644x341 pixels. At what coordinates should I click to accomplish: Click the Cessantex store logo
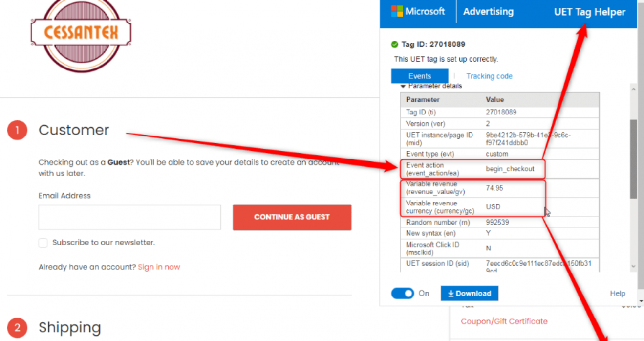point(81,33)
